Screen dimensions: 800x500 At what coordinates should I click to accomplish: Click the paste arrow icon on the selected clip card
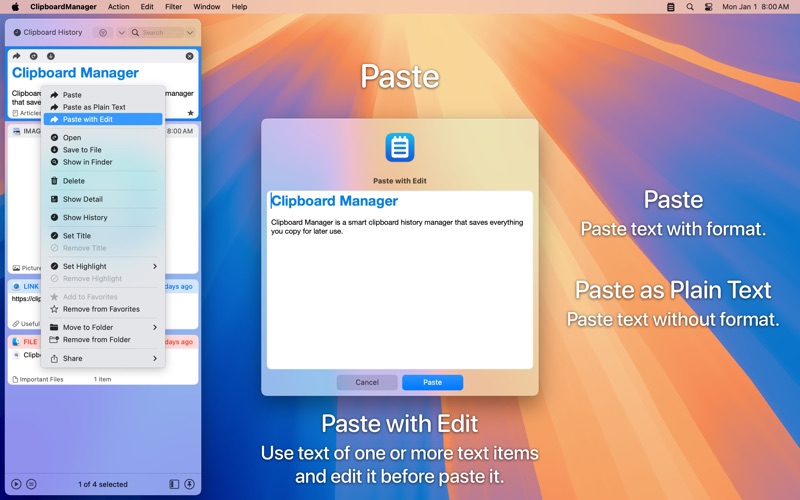(16, 56)
